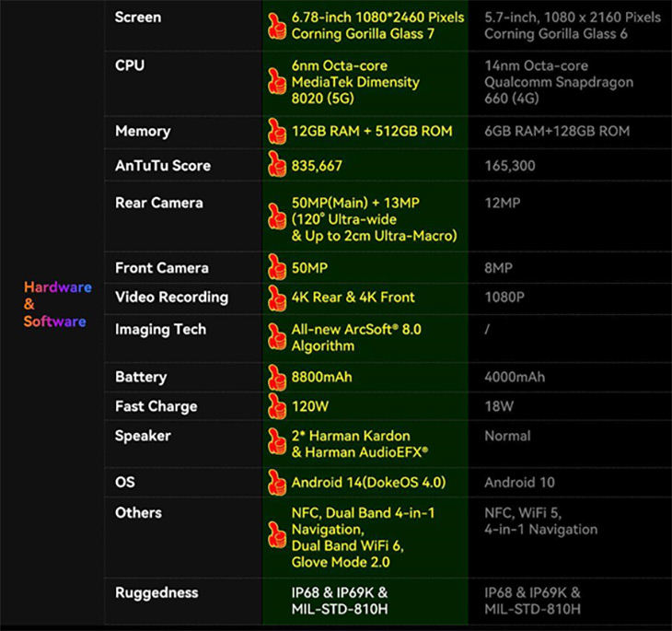Viewport: 672px width, 631px height.
Task: Click the thumbs-up icon beside 8800mAh
Action: [x=276, y=378]
